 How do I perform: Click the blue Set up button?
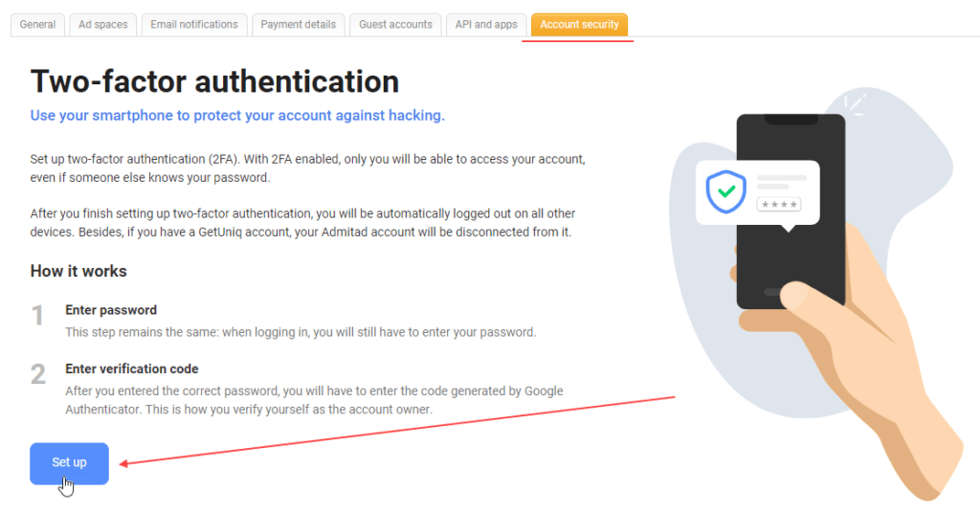click(69, 463)
